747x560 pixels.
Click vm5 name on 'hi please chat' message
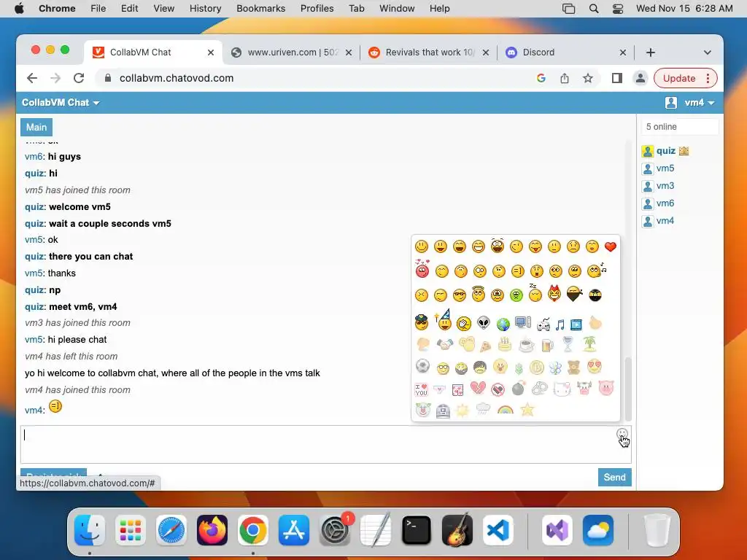[x=34, y=340]
